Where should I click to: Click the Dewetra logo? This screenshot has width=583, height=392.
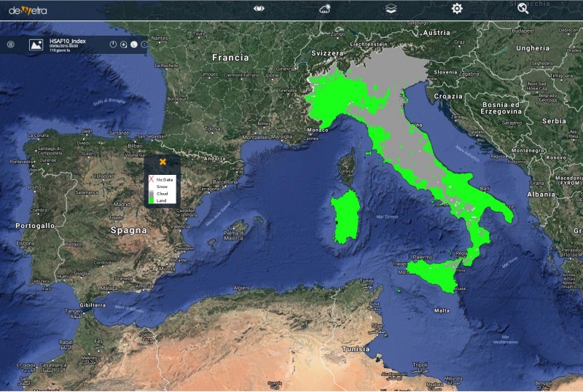click(x=28, y=10)
